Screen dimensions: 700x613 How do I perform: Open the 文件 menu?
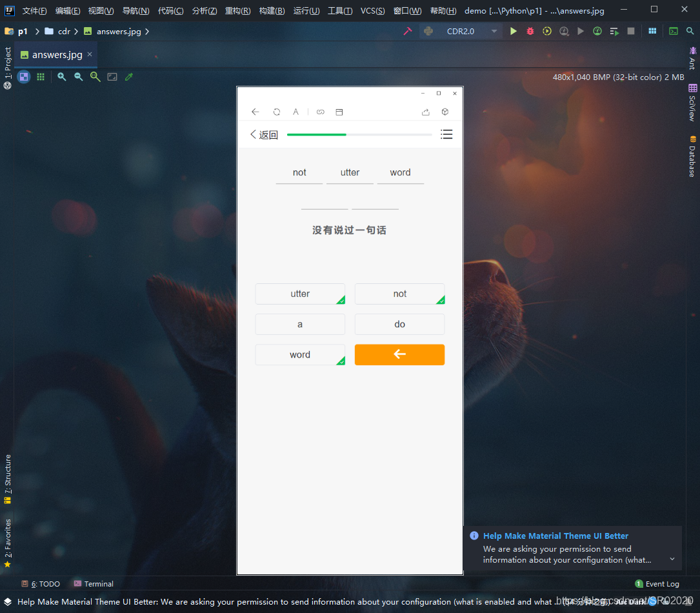[x=34, y=10]
